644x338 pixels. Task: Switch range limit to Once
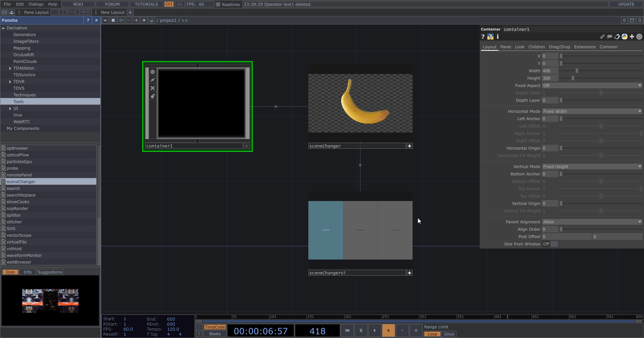(x=449, y=334)
